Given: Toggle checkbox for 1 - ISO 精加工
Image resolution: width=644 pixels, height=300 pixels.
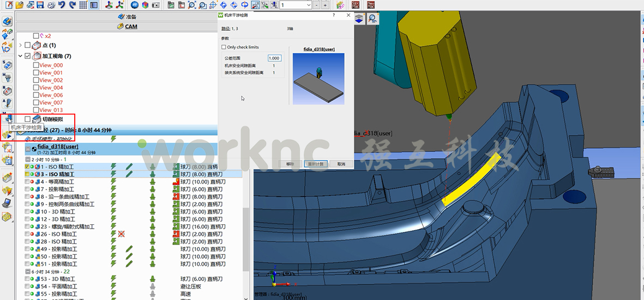Looking at the screenshot, I should pos(27,167).
